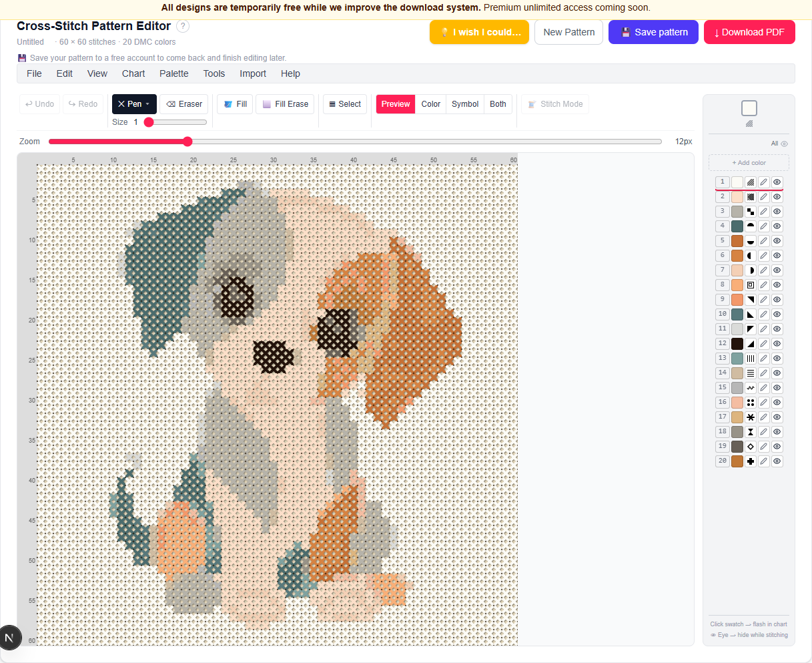Image resolution: width=812 pixels, height=663 pixels.
Task: Open the Next.js badge icon
Action: (9, 638)
